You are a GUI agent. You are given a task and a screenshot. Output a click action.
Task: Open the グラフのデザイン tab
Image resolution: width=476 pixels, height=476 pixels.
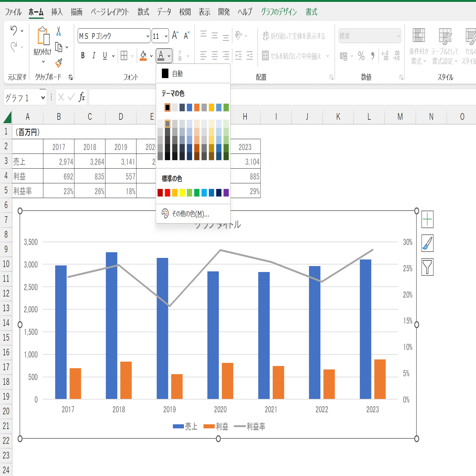click(x=279, y=12)
